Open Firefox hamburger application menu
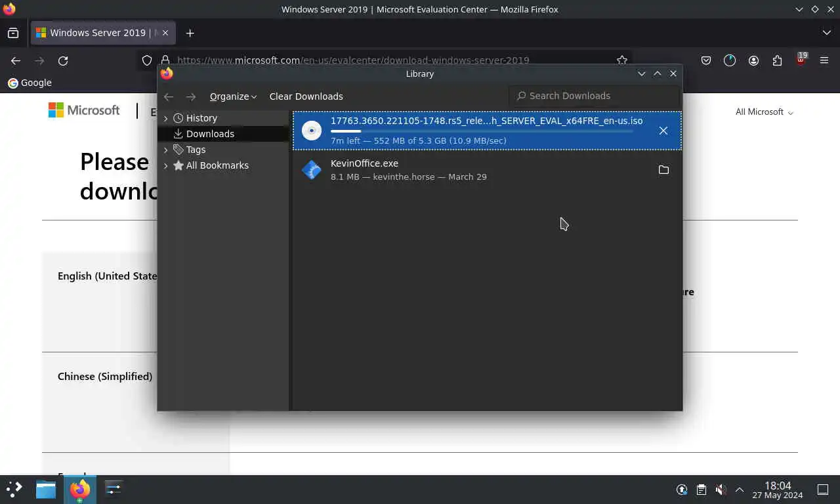The height and width of the screenshot is (504, 840). pyautogui.click(x=824, y=60)
